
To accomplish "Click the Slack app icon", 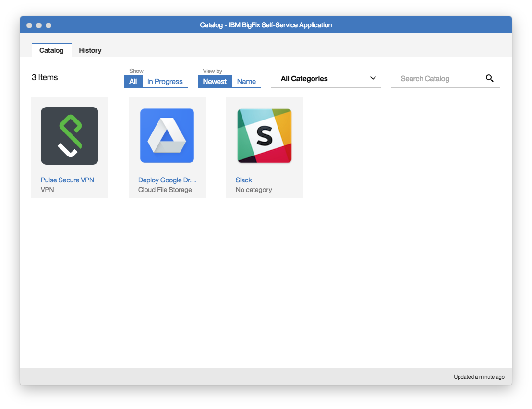I will (265, 136).
